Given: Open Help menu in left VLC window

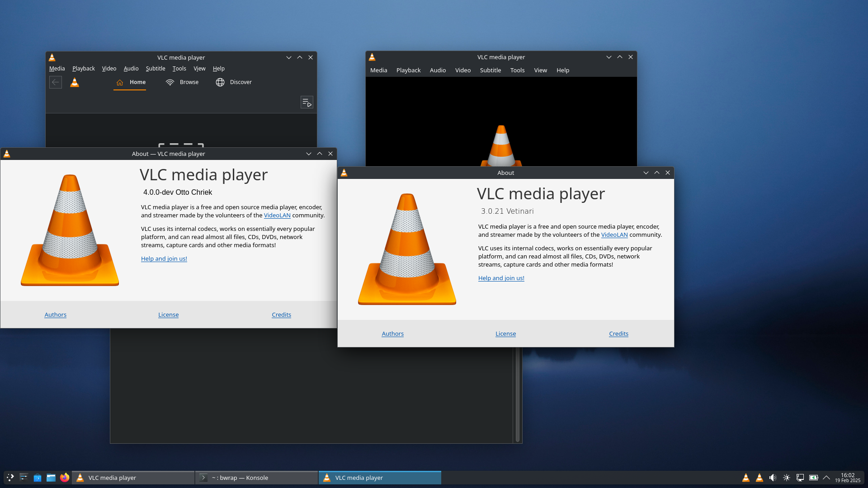Looking at the screenshot, I should tap(219, 69).
